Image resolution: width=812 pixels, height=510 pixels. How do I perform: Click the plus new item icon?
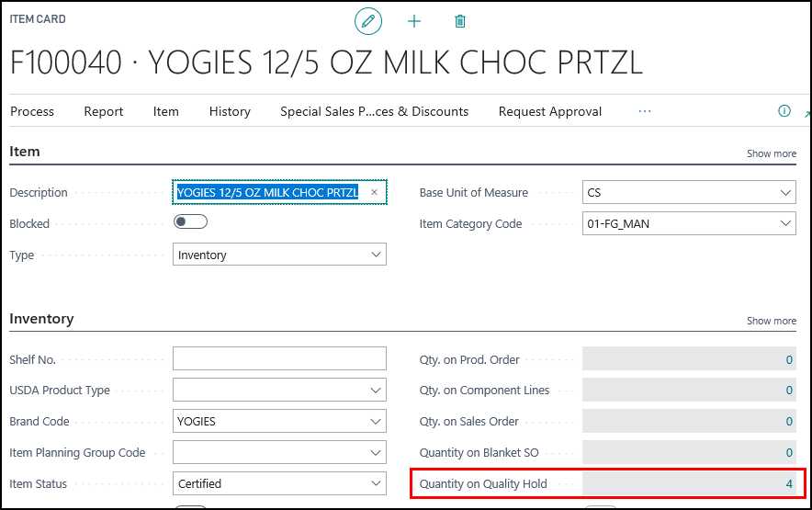pyautogui.click(x=414, y=20)
